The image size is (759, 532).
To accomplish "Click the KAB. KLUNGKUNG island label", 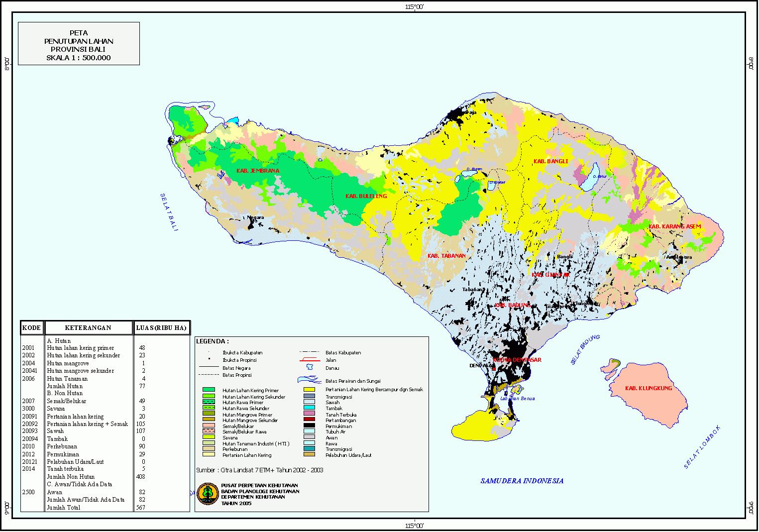I will pyautogui.click(x=648, y=388).
